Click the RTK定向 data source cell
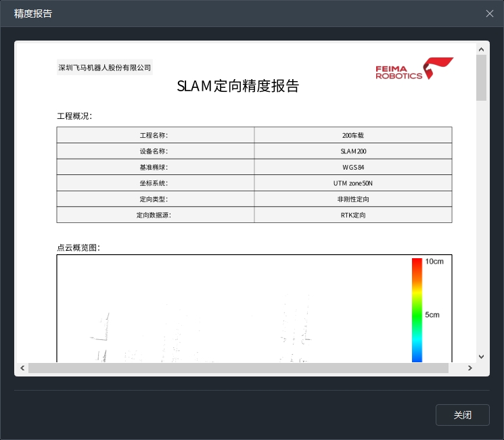 click(x=353, y=215)
